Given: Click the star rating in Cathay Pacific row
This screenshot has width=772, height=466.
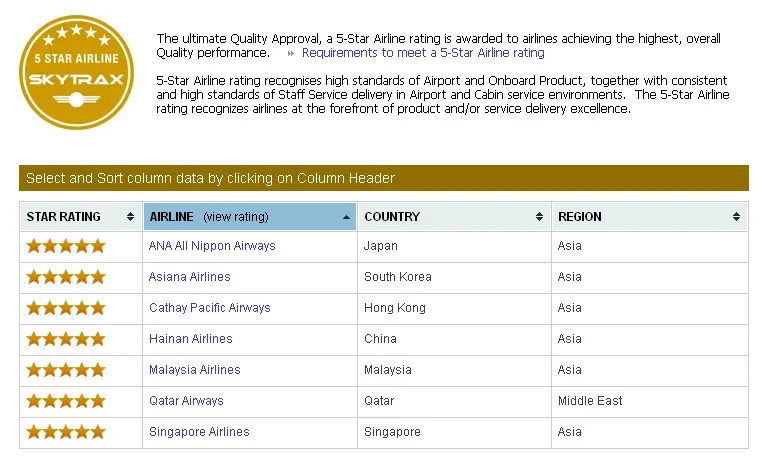Looking at the screenshot, I should [66, 308].
